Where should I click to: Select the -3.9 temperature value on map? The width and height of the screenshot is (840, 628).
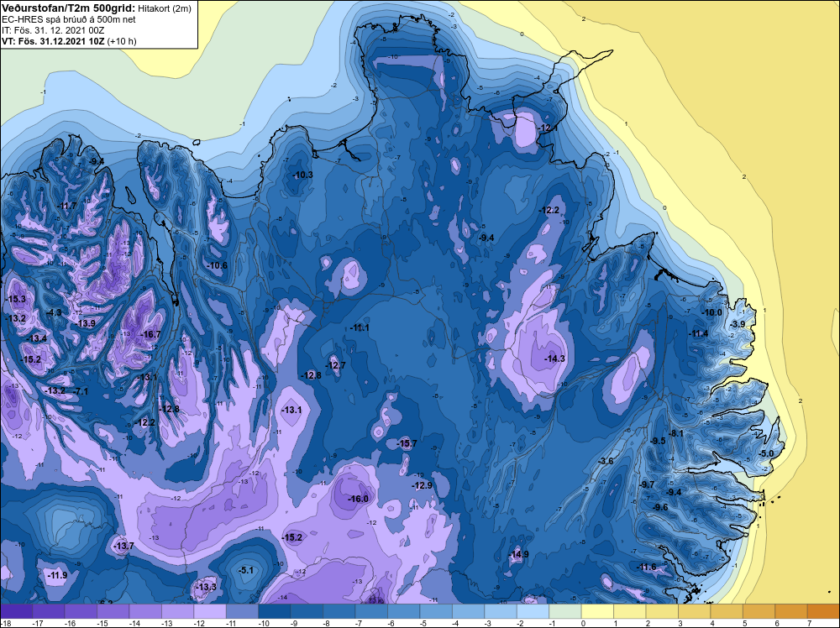738,324
